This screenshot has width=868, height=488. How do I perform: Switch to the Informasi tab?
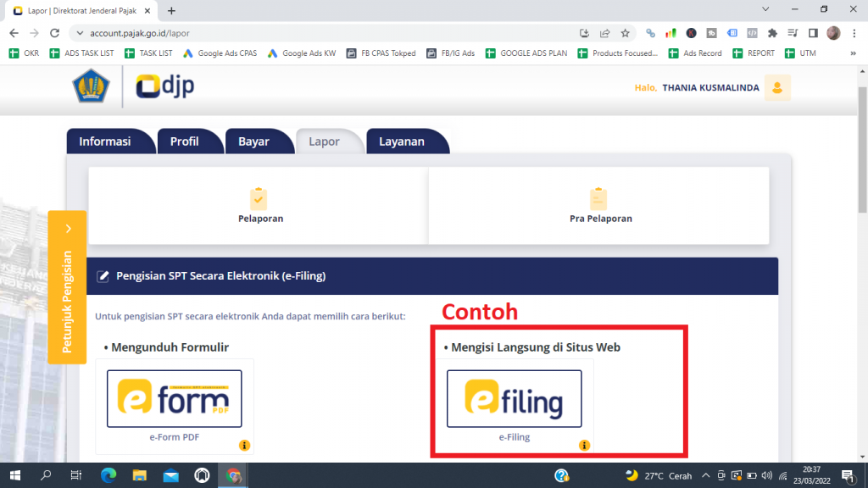click(x=105, y=141)
